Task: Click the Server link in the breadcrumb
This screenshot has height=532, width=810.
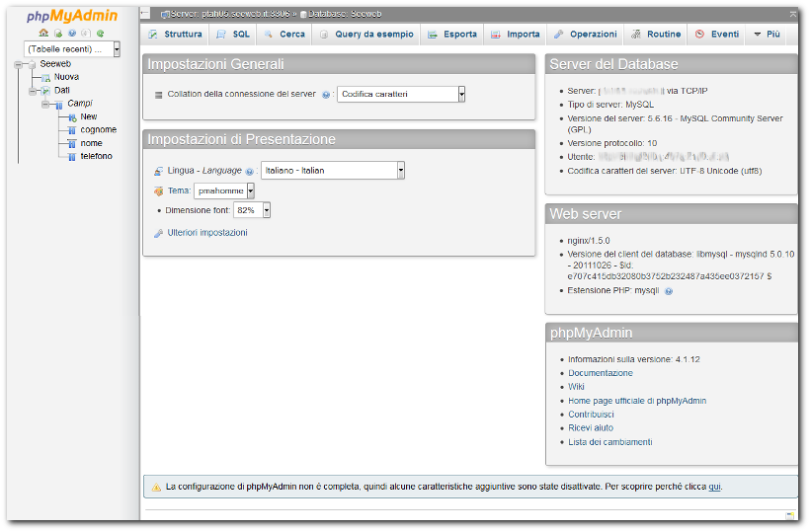Action: pos(230,15)
